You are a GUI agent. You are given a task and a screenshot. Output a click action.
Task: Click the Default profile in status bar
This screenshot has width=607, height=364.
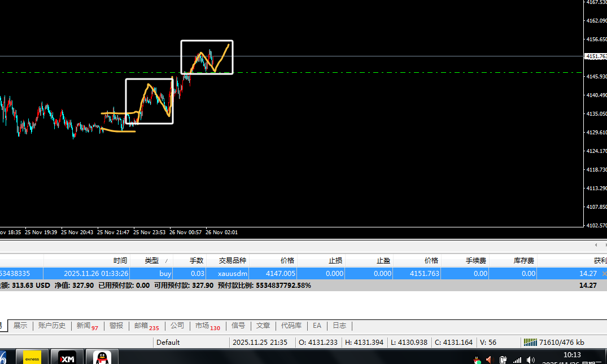click(x=168, y=342)
